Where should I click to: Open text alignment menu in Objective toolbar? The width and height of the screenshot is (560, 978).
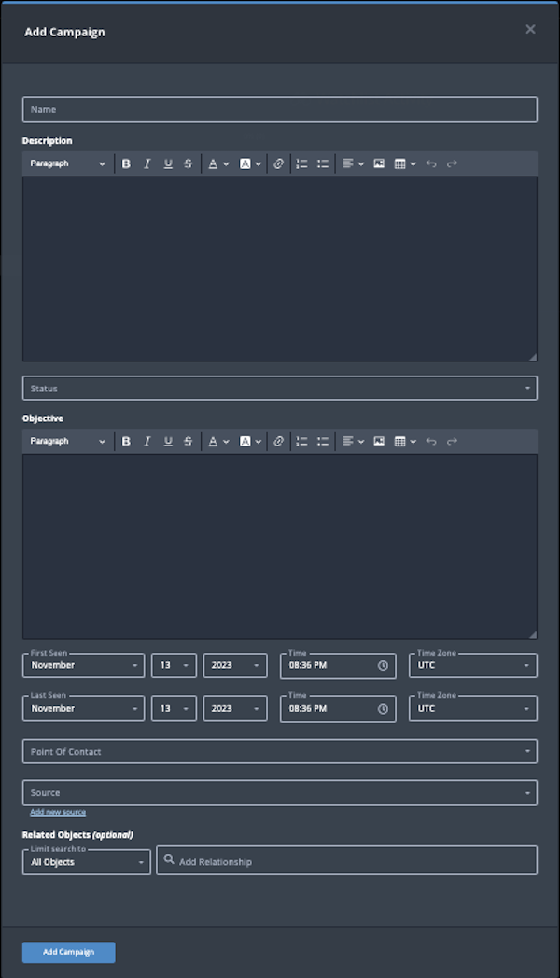353,441
